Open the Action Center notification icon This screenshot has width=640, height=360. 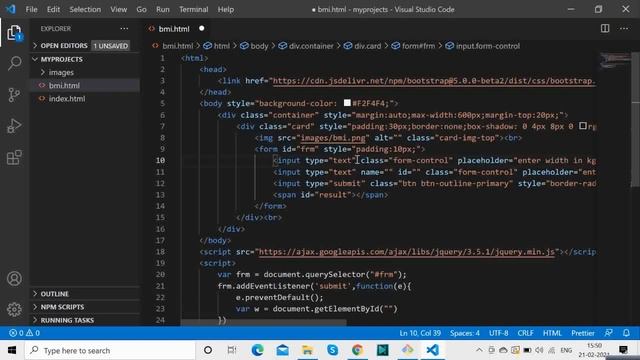tap(623, 350)
